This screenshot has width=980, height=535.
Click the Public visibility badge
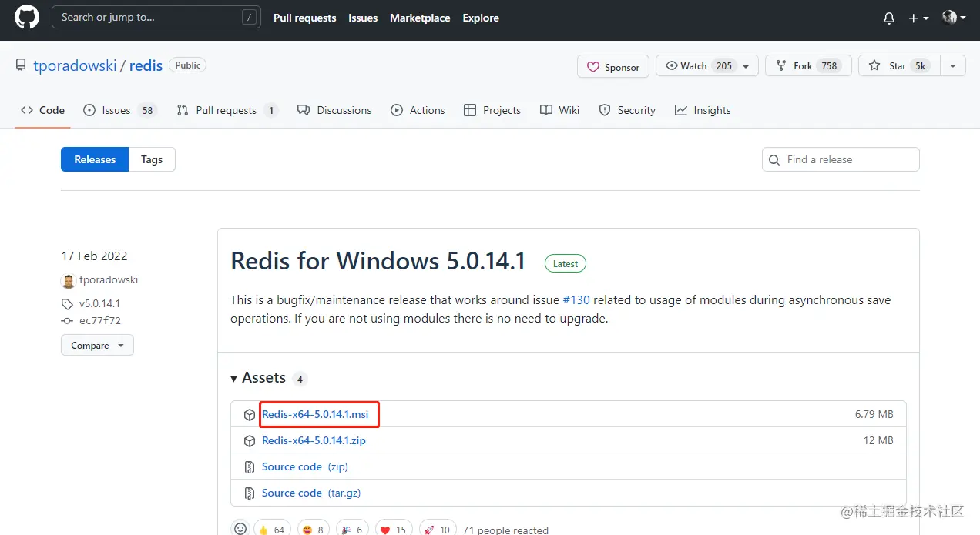coord(188,65)
